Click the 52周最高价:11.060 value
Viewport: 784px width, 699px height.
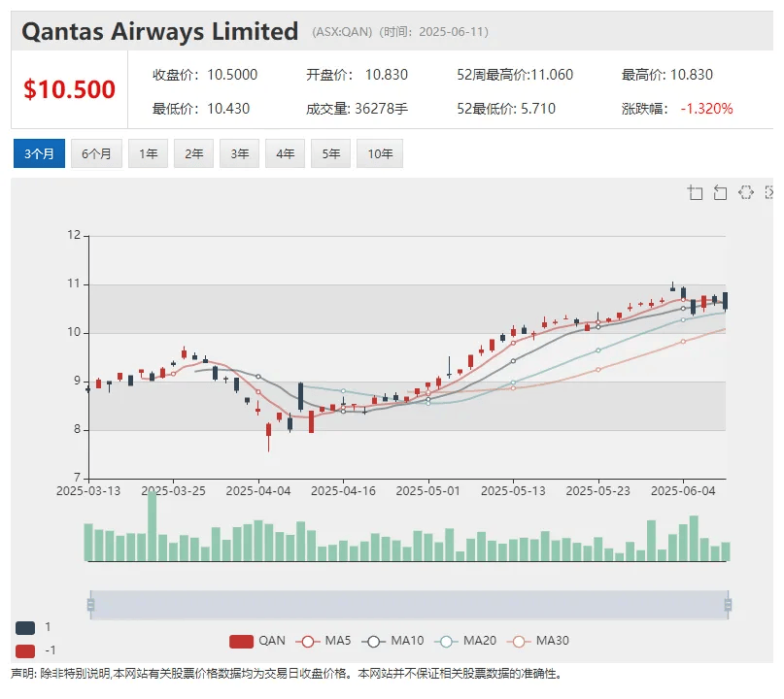[515, 75]
